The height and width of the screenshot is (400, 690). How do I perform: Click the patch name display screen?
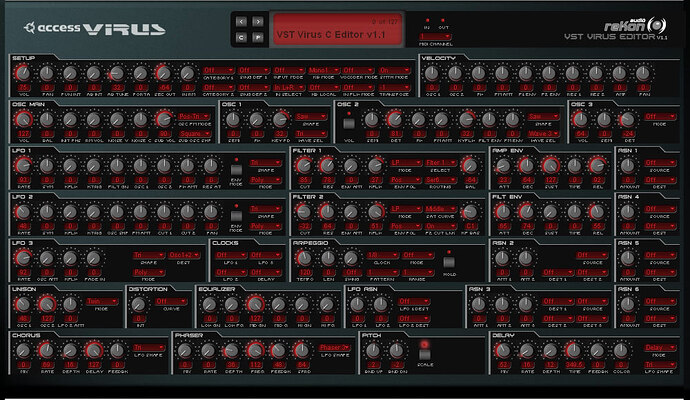(x=338, y=29)
